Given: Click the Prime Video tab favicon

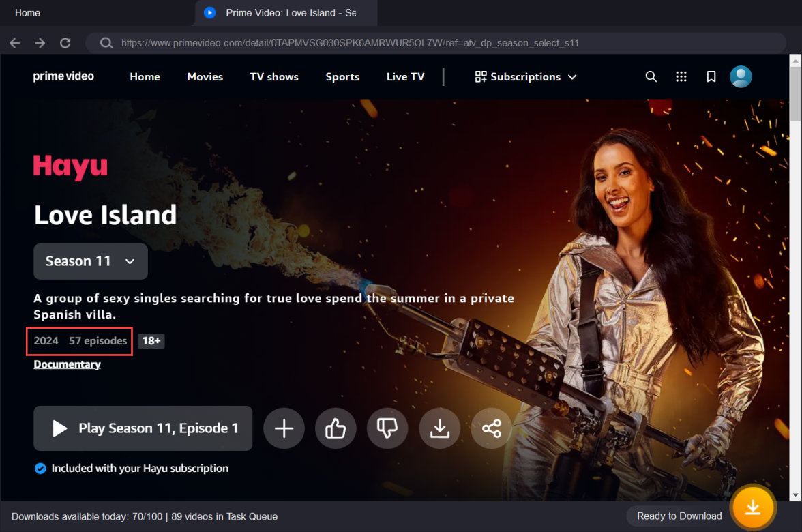Looking at the screenshot, I should tap(210, 13).
